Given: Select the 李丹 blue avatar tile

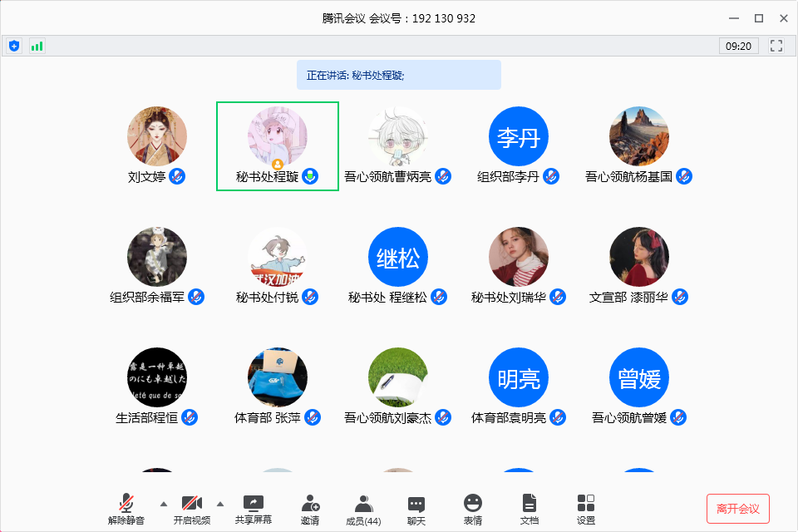Looking at the screenshot, I should tap(519, 135).
